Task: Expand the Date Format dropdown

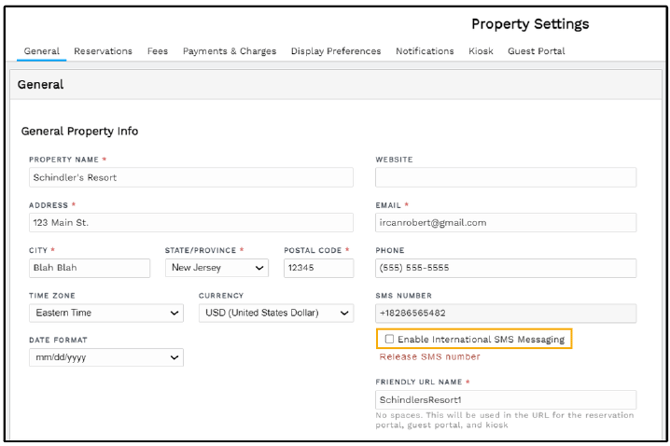Action: click(x=105, y=357)
